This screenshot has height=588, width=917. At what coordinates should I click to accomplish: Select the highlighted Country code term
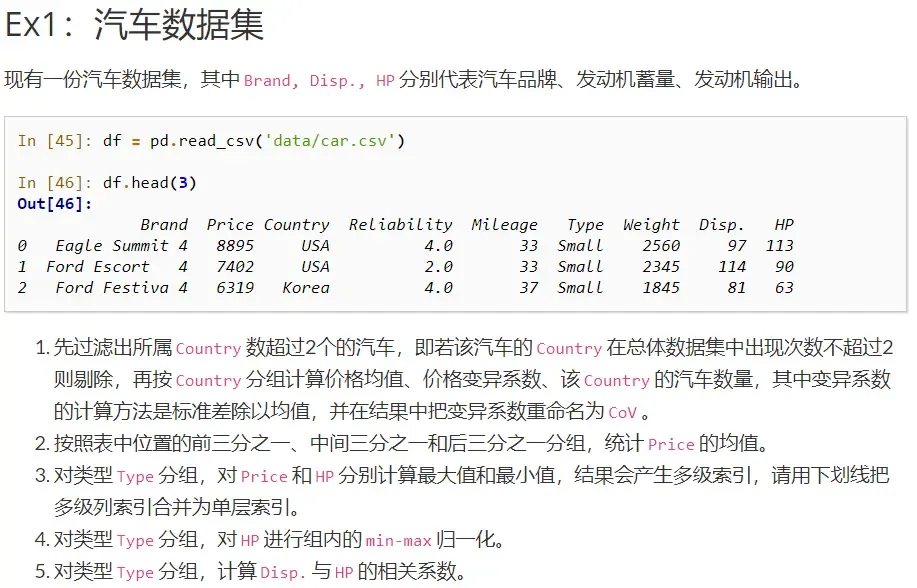(x=208, y=348)
